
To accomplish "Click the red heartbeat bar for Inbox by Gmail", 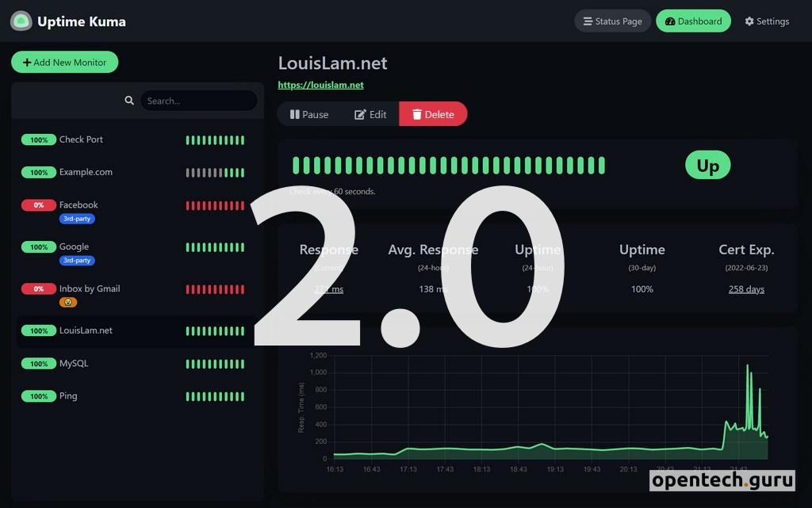I will coord(215,290).
